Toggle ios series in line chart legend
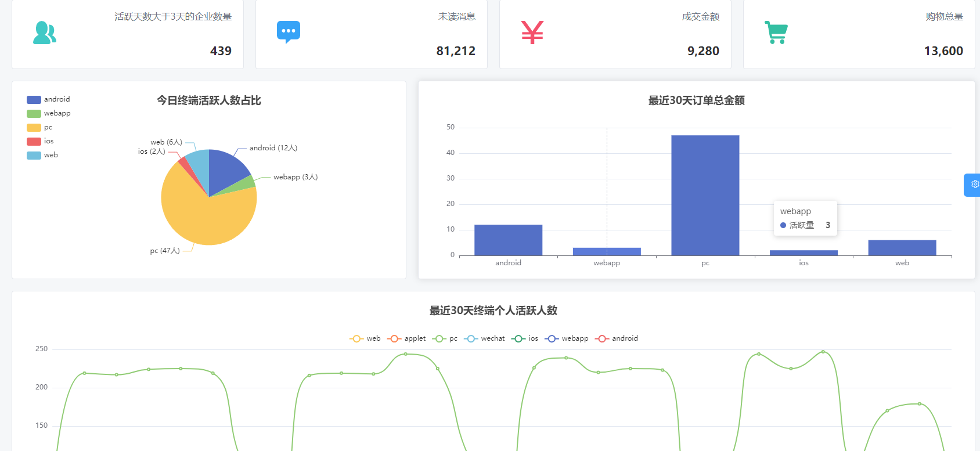Screen dimensions: 980x451 524,338
